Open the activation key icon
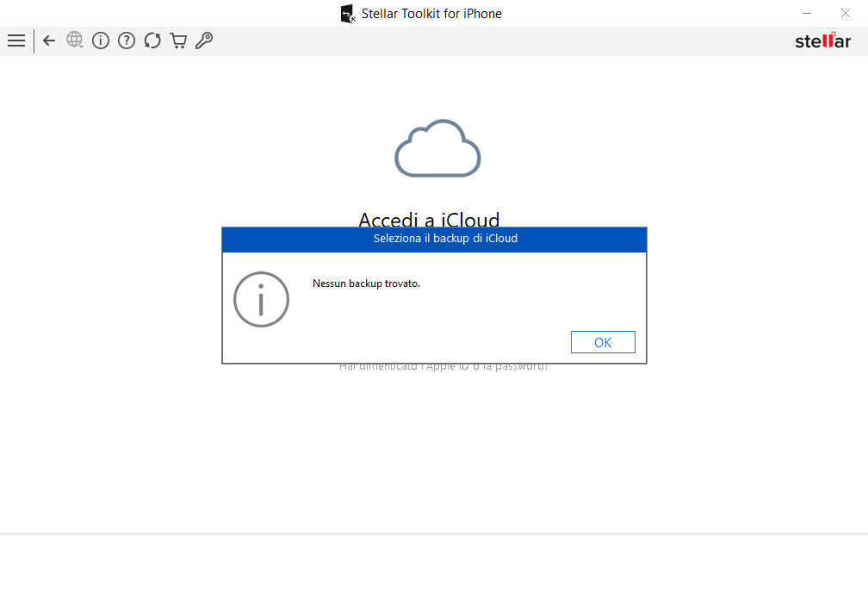The width and height of the screenshot is (868, 592). (204, 41)
